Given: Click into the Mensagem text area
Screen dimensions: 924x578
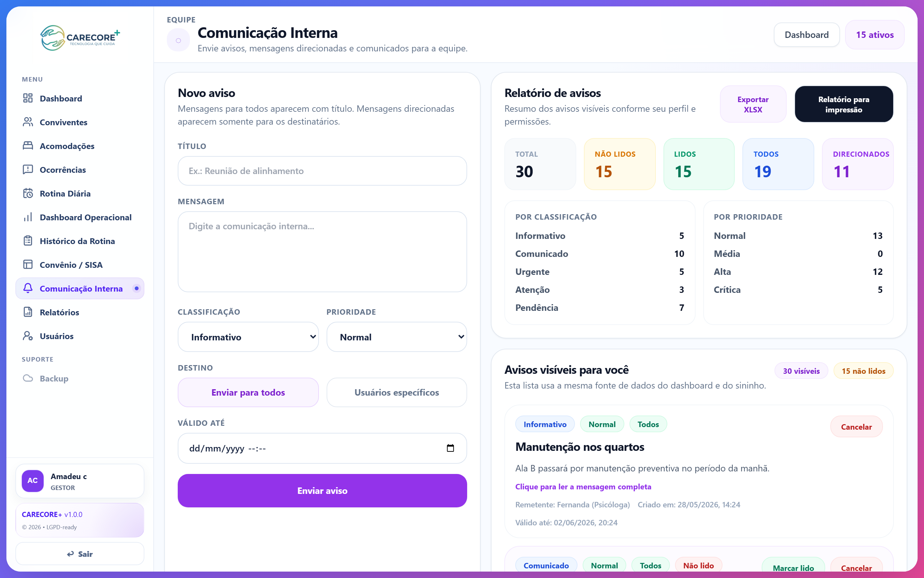Looking at the screenshot, I should click(x=322, y=251).
